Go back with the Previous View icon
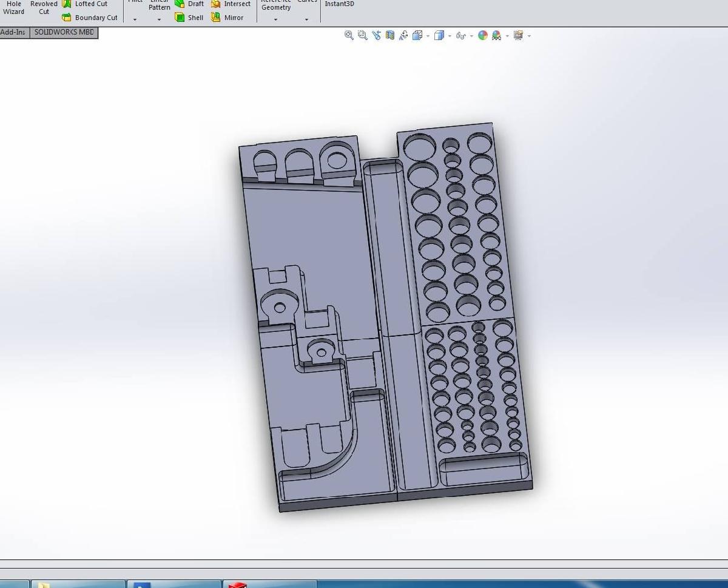728x588 pixels. tap(376, 35)
